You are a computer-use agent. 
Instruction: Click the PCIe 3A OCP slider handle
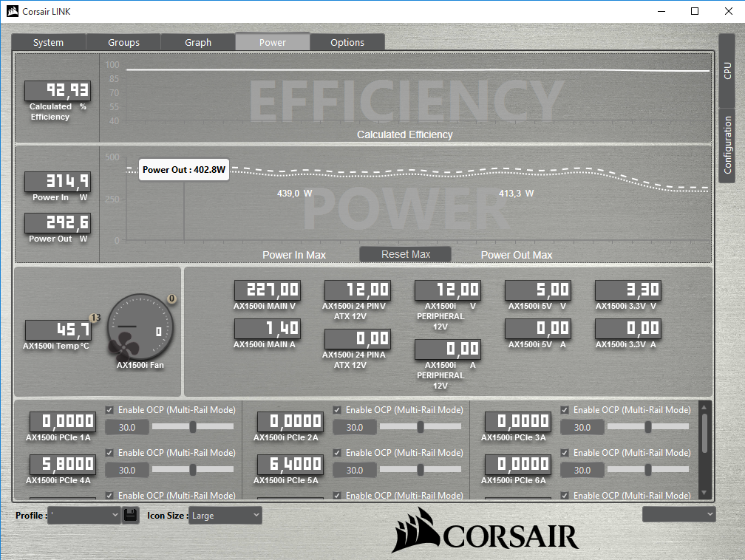(648, 426)
